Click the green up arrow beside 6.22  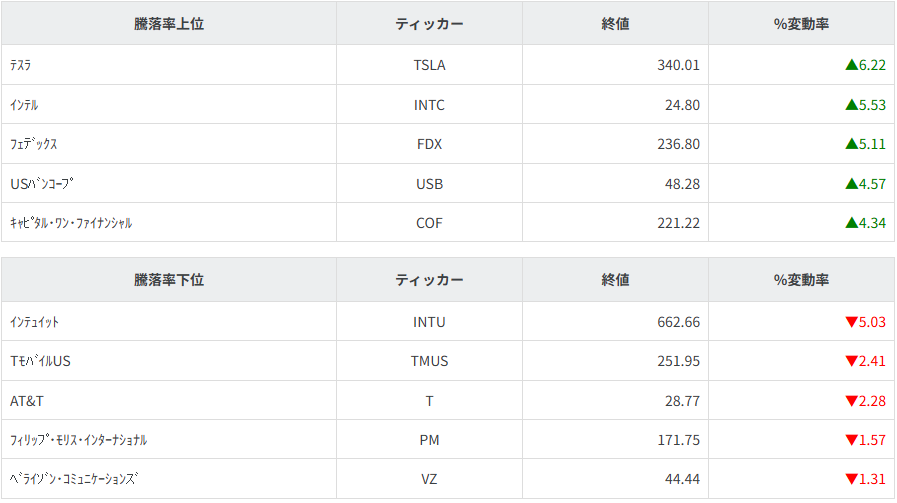point(851,65)
